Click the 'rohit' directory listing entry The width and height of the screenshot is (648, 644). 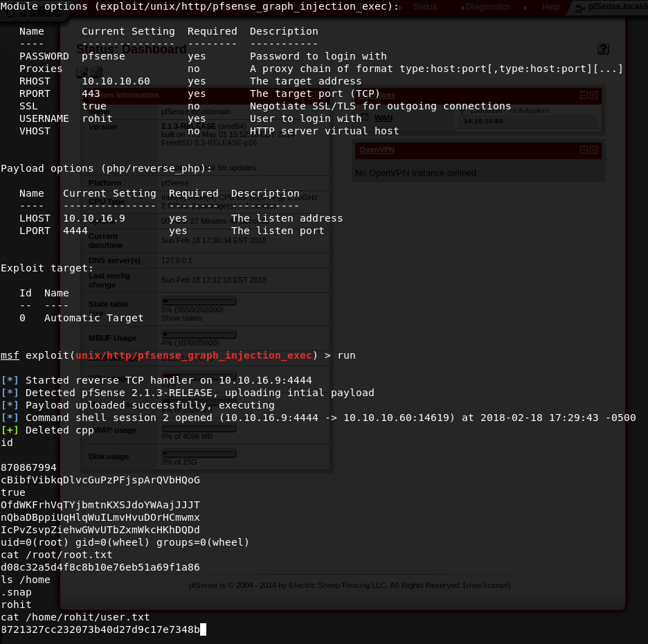click(x=16, y=605)
